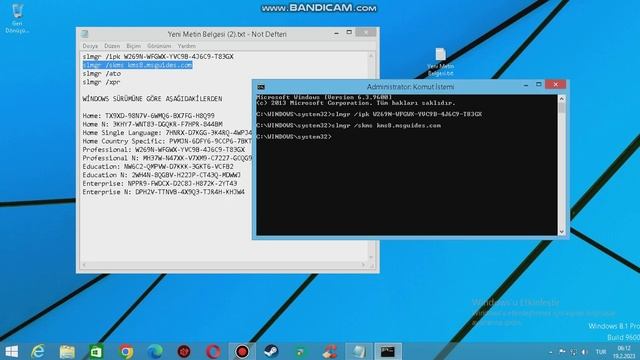
Task: Click 'Education: NW6C2' key line
Action: (158, 167)
